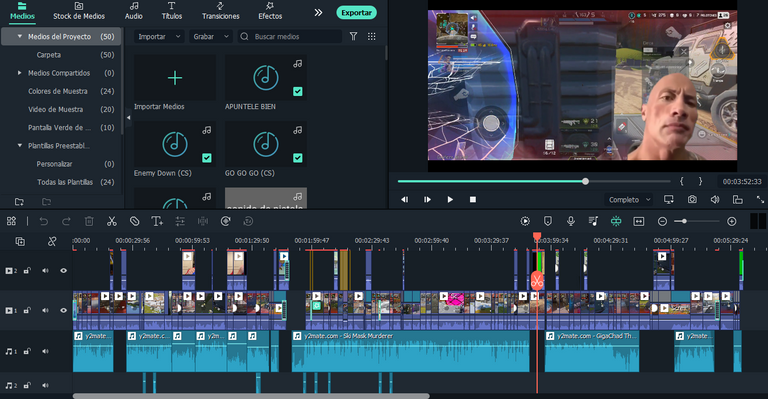Add a marker to timeline
This screenshot has height=399, width=768.
tap(548, 221)
